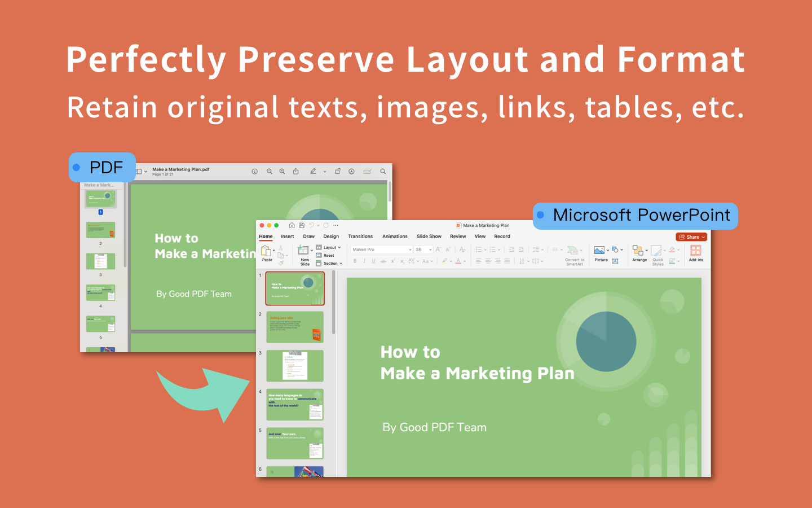Click the Strikethrough icon
812x508 pixels.
(383, 261)
